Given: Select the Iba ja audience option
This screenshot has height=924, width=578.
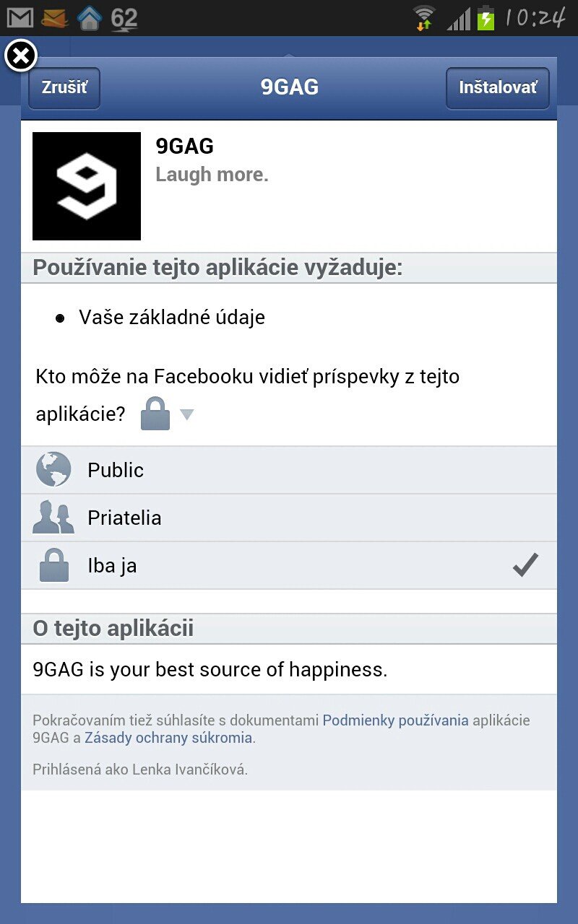Looking at the screenshot, I should [x=289, y=565].
